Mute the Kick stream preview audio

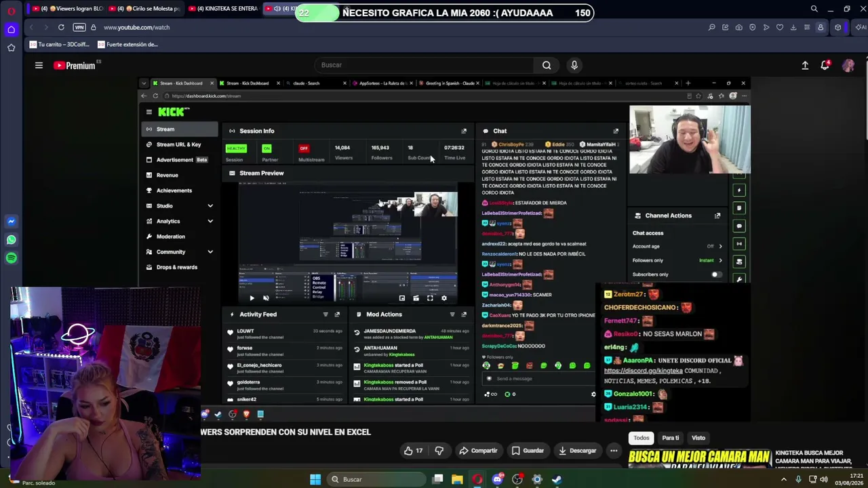[266, 298]
